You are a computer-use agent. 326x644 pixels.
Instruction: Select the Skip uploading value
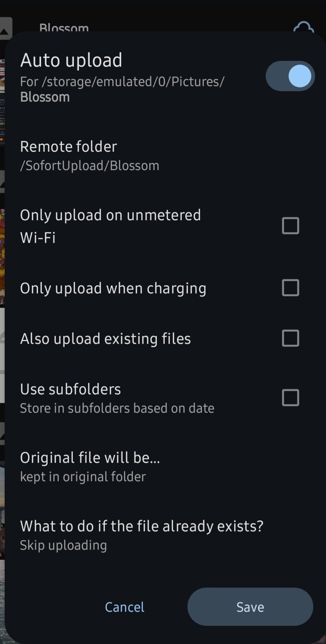point(63,545)
